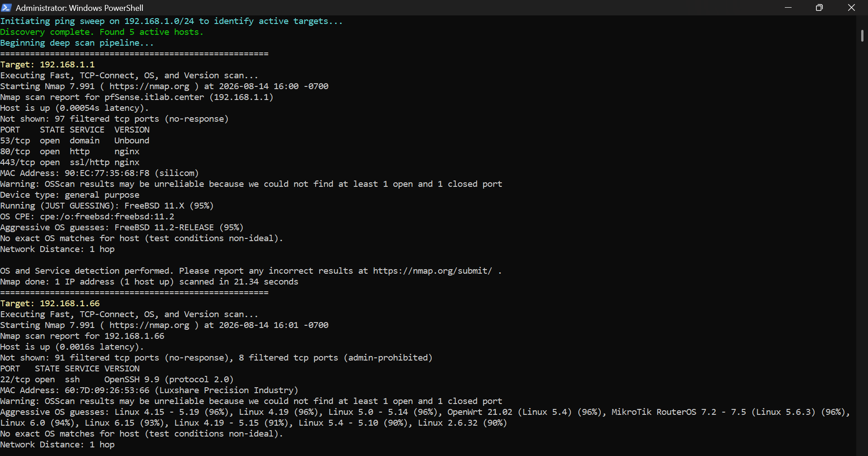868x456 pixels.
Task: Click the pfSense.itlab.center hostname text
Action: tap(154, 97)
